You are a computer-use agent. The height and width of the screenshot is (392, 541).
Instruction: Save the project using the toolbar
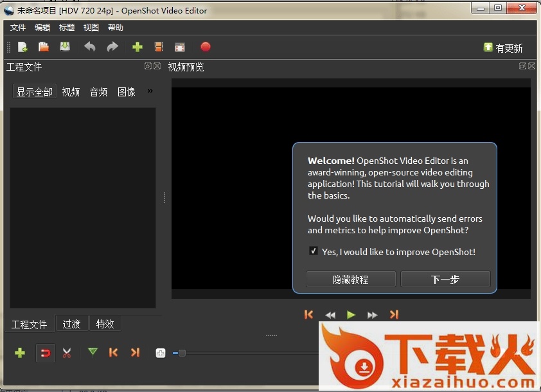click(x=65, y=47)
